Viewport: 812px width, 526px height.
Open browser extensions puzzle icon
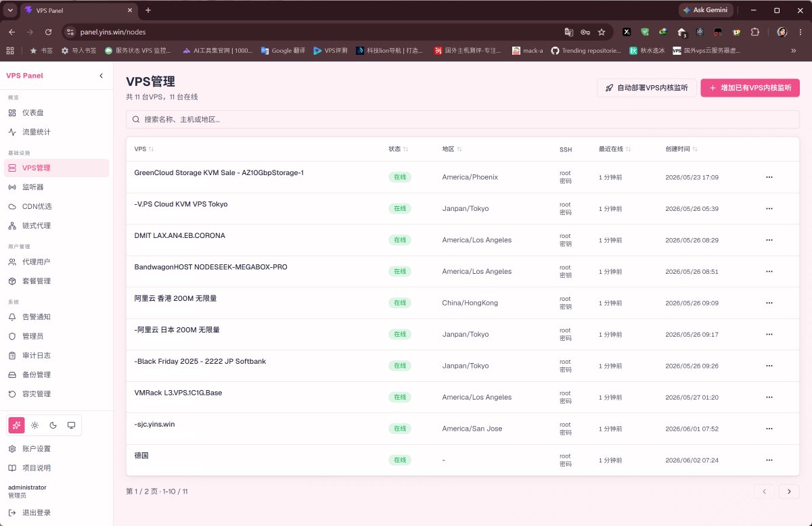pos(755,32)
